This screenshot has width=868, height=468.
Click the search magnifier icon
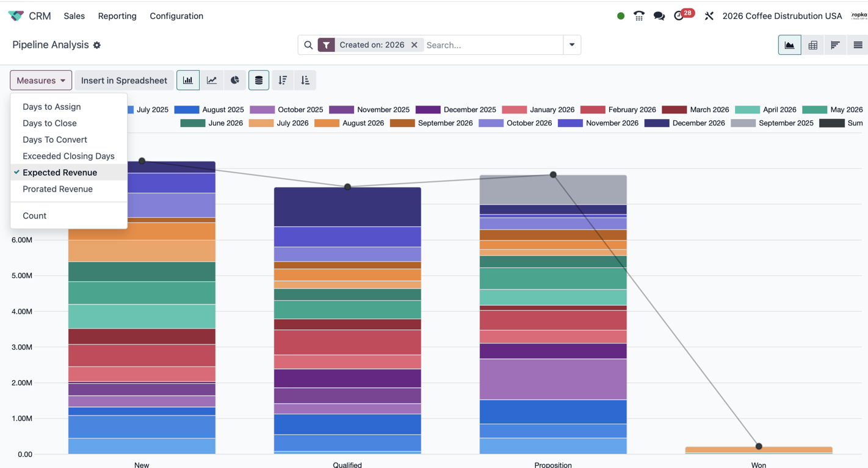[x=308, y=45]
